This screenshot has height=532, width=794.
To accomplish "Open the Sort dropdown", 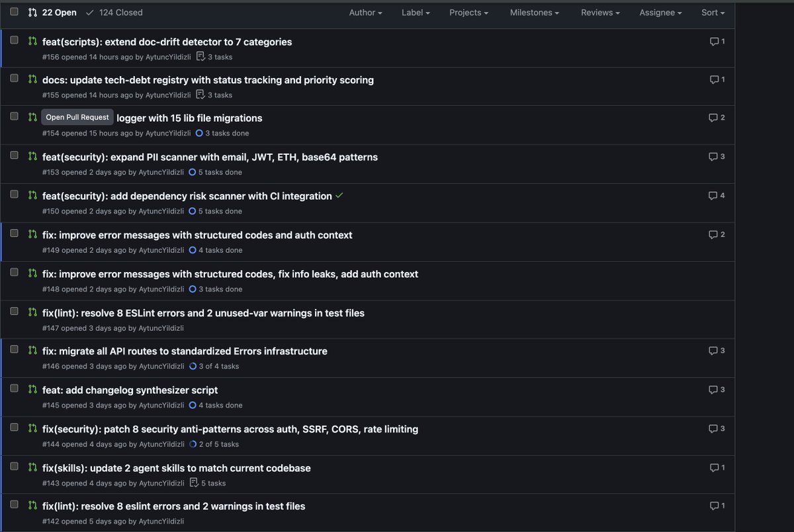I will [x=713, y=13].
